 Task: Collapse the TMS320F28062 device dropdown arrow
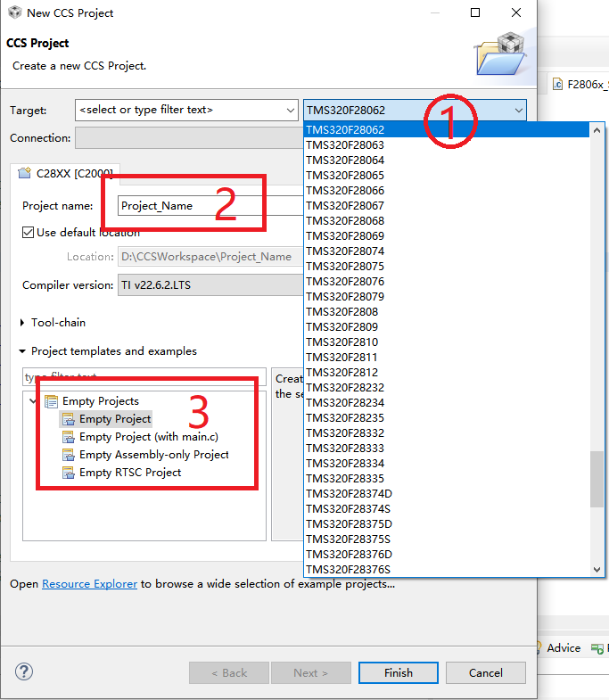(x=518, y=110)
